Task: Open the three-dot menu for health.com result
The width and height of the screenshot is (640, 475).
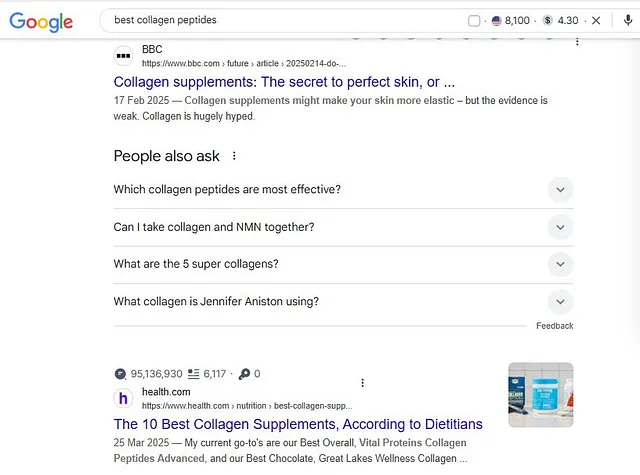Action: pos(362,383)
